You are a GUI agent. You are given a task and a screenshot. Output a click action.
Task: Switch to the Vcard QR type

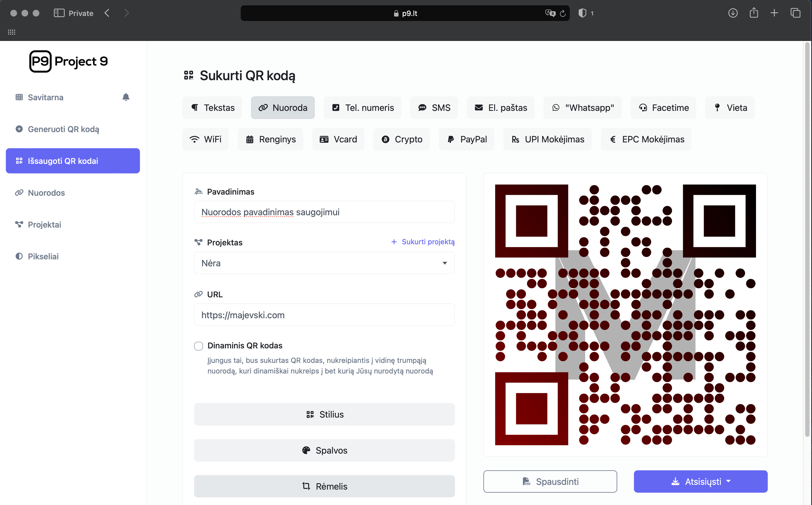338,139
